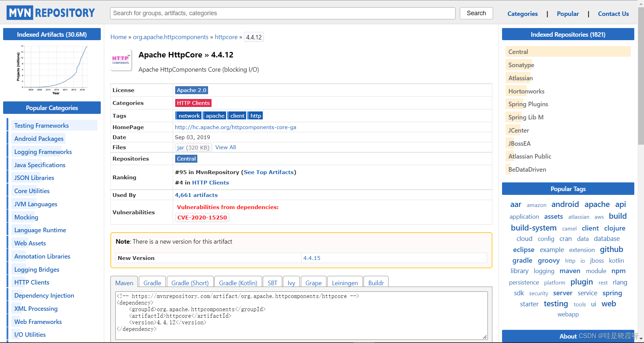Open the Spring Plugins repository
This screenshot has width=644, height=343.
528,104
